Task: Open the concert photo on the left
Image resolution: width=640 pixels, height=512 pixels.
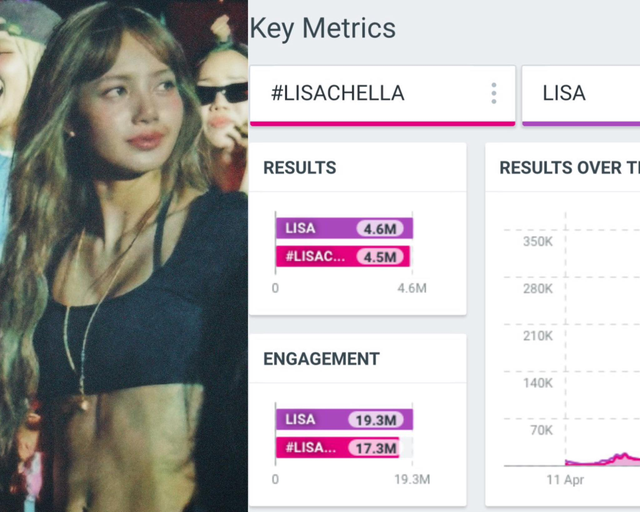Action: 124,256
